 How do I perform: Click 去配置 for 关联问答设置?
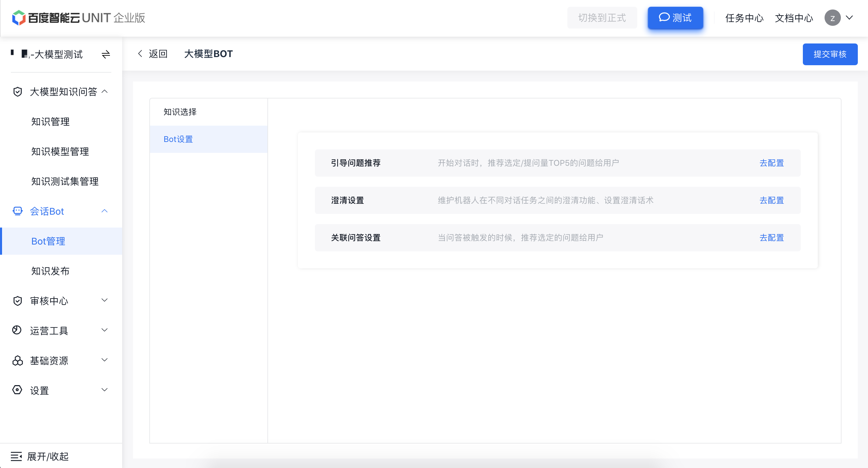click(772, 238)
